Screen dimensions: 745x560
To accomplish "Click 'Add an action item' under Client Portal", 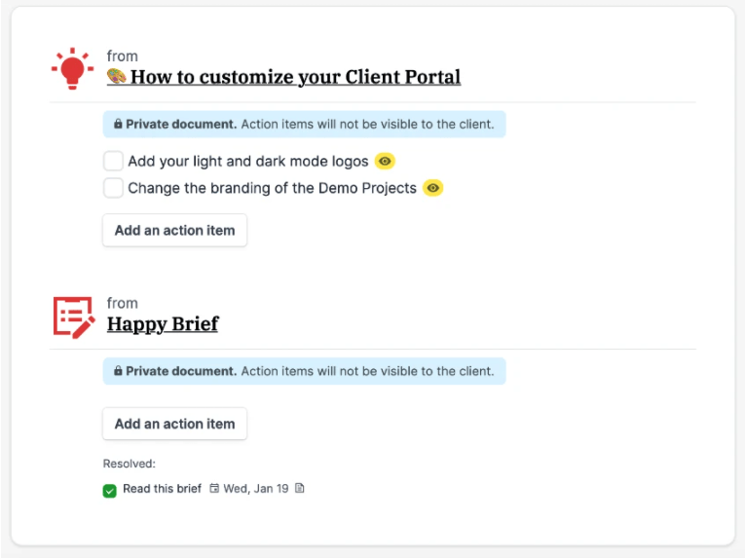I will [x=175, y=231].
